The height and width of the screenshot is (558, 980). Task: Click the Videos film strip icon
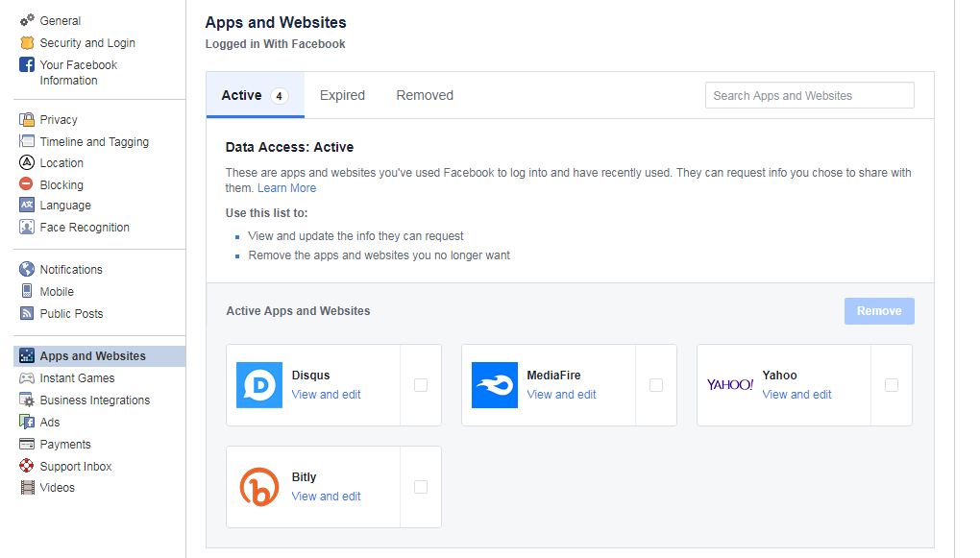(x=27, y=487)
